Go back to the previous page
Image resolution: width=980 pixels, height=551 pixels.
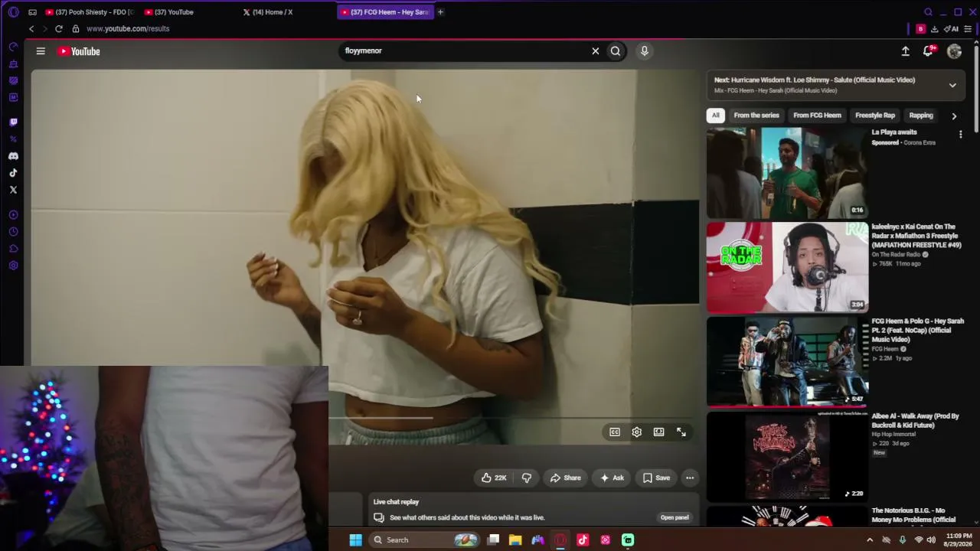[31, 29]
